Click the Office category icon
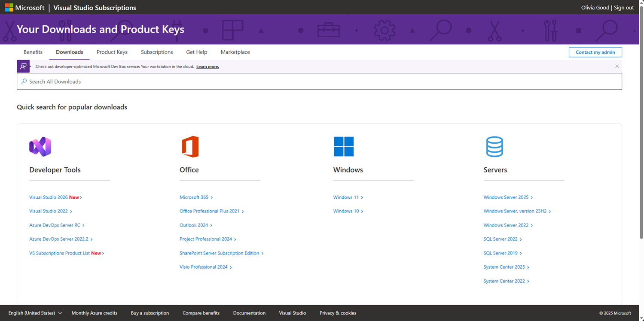Image resolution: width=644 pixels, height=321 pixels. 190,146
